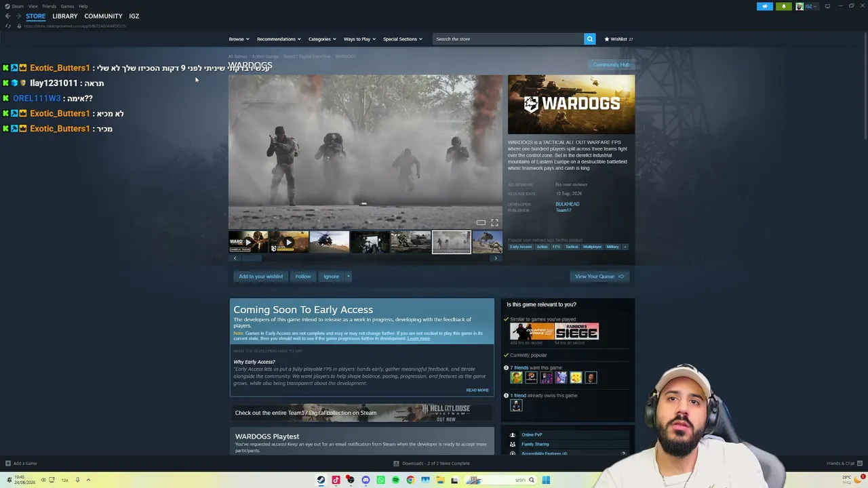Reload the store page
The width and height of the screenshot is (868, 488).
pyautogui.click(x=8, y=26)
